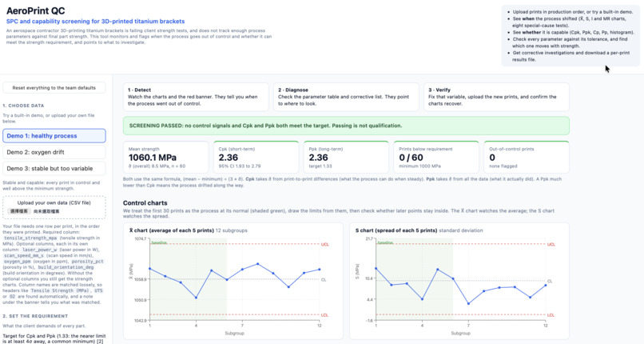Click the '12 subgroups' label on X̄ chart

click(x=231, y=230)
